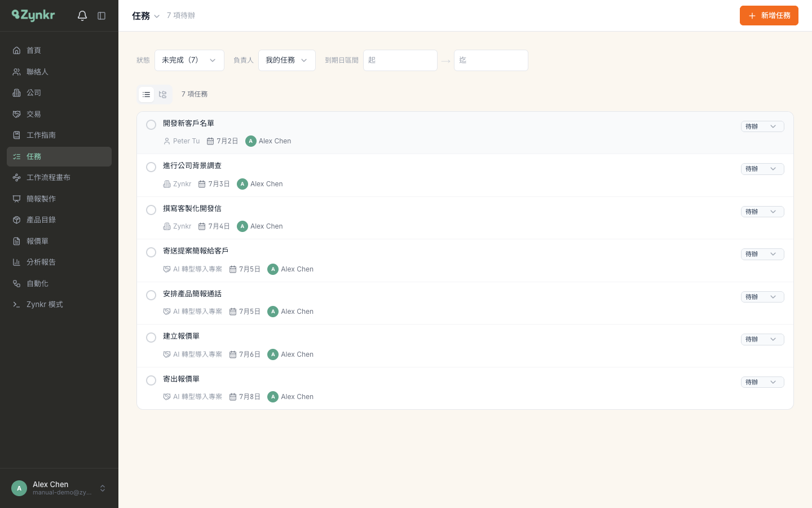Open the 撰寫客製化開發信 task title

click(192, 208)
